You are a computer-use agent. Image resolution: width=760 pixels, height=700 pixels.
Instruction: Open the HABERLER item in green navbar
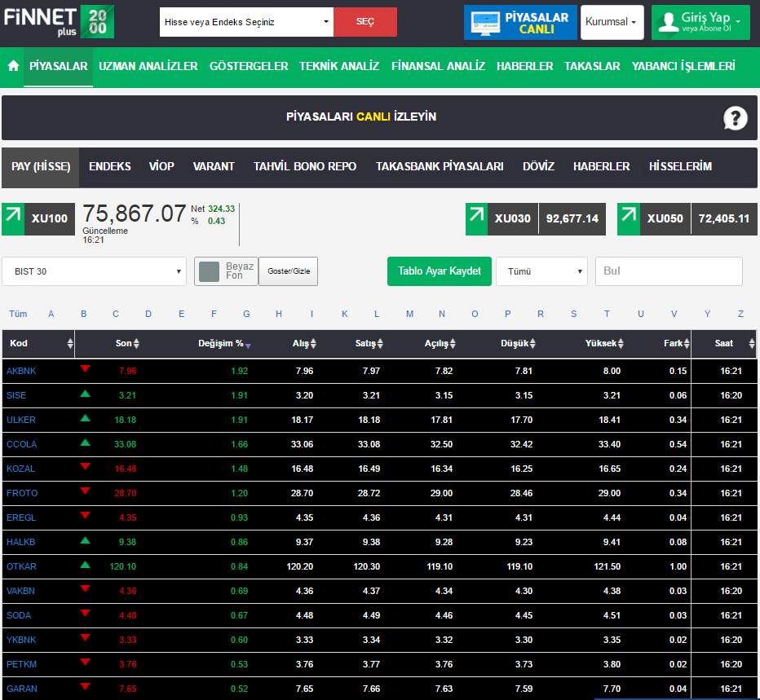pos(524,66)
